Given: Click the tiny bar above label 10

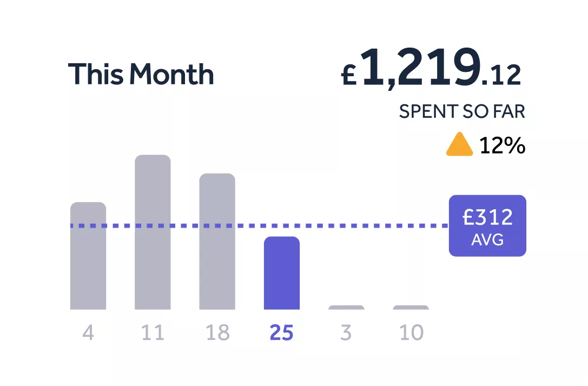Looking at the screenshot, I should 411,307.
